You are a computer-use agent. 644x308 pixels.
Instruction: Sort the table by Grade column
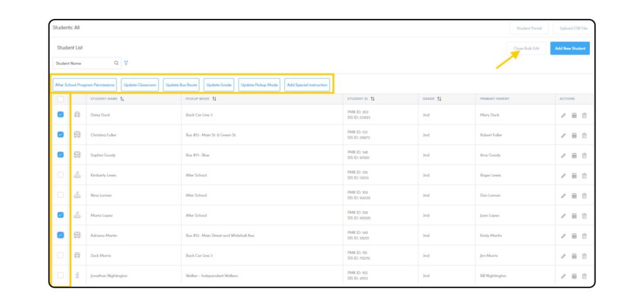pyautogui.click(x=438, y=99)
